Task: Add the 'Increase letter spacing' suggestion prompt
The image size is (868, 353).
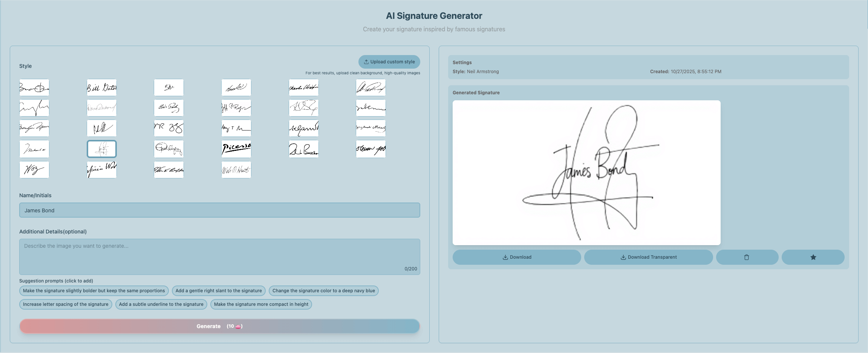Action: click(66, 304)
